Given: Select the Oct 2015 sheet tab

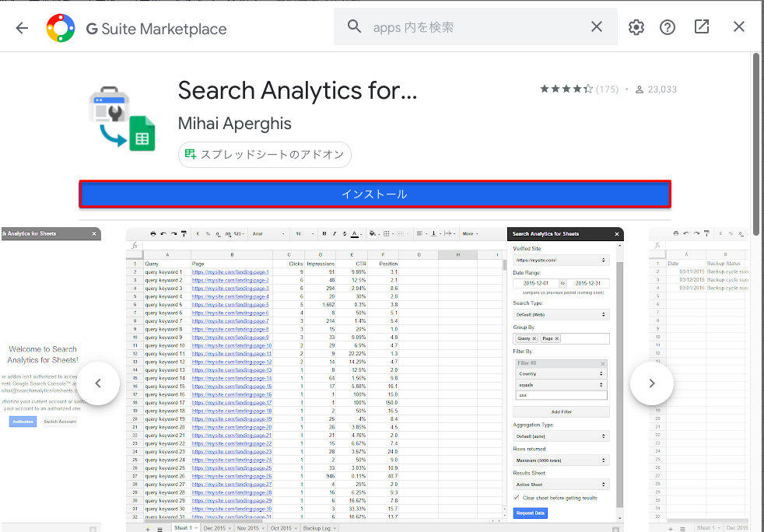Looking at the screenshot, I should click(283, 528).
